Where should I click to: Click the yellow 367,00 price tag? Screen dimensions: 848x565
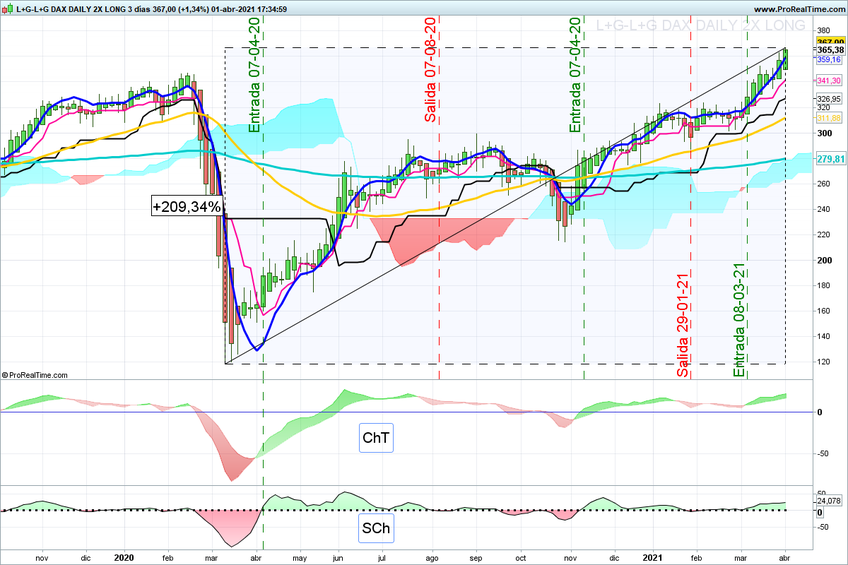click(x=830, y=42)
